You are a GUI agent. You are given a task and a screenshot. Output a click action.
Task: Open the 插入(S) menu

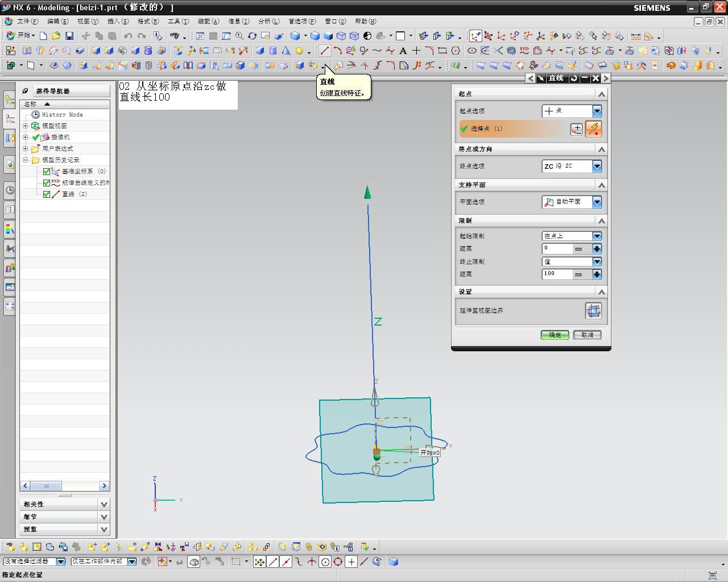click(118, 21)
